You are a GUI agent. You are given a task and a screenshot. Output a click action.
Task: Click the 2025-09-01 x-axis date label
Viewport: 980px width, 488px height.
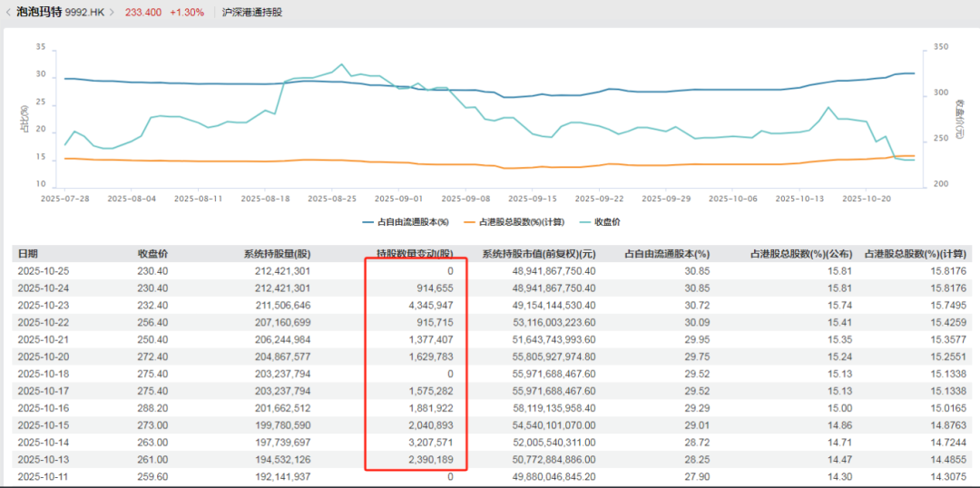click(399, 197)
